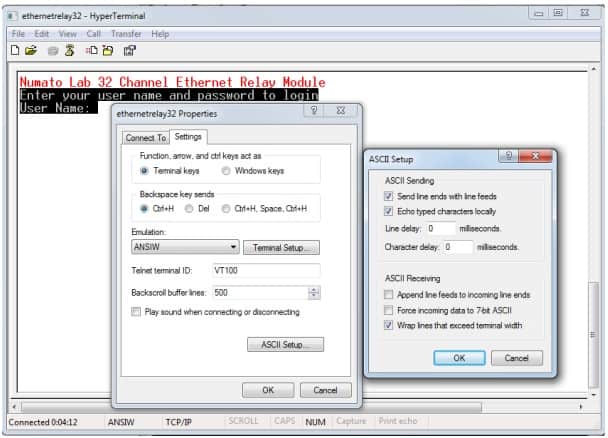Open the Transfer menu

pos(126,34)
